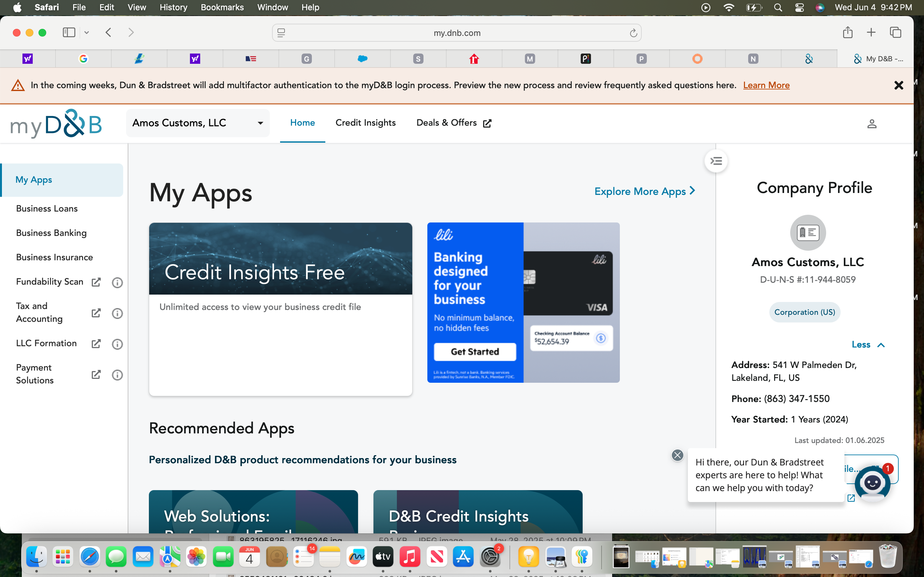Open the user account profile icon
924x577 pixels.
871,124
